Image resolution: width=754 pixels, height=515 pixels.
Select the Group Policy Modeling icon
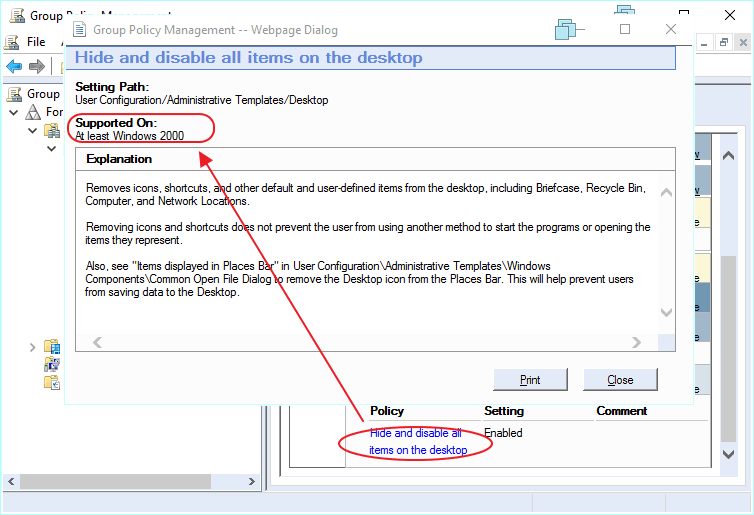coord(52,364)
